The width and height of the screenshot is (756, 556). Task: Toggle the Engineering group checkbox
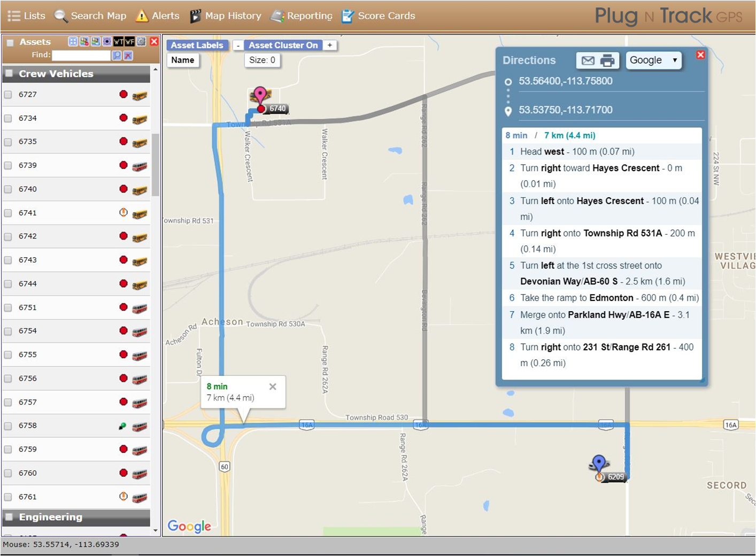9,516
